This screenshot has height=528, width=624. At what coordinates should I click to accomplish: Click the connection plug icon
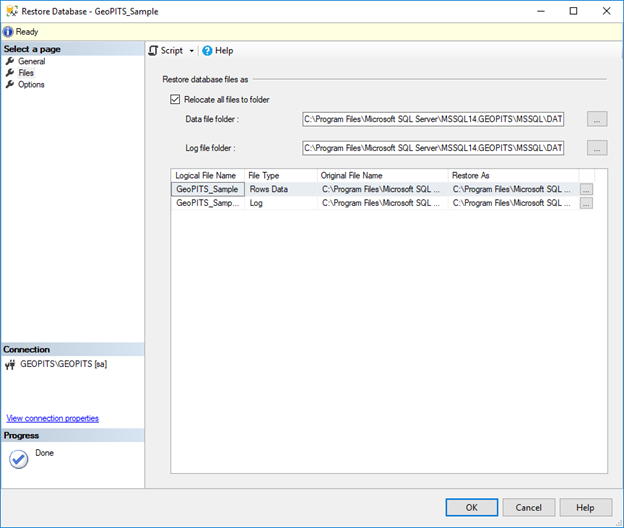[10, 364]
